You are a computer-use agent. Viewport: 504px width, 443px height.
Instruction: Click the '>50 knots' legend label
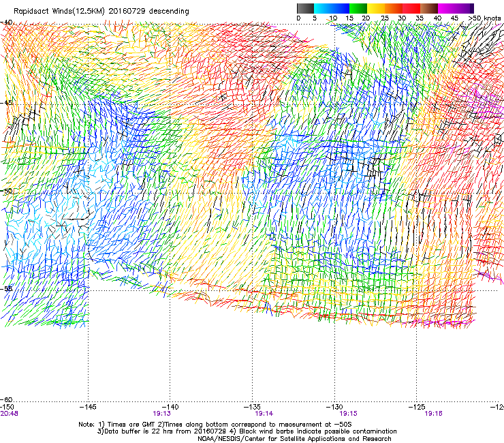[484, 18]
